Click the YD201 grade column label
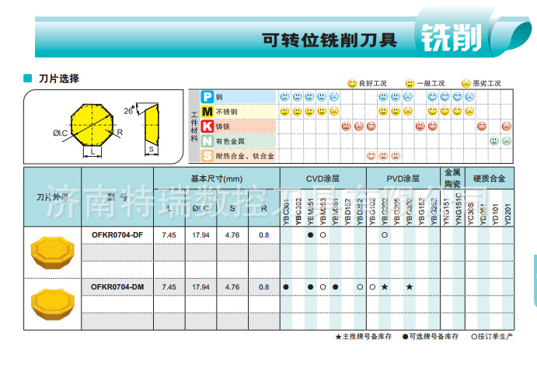 (x=508, y=214)
